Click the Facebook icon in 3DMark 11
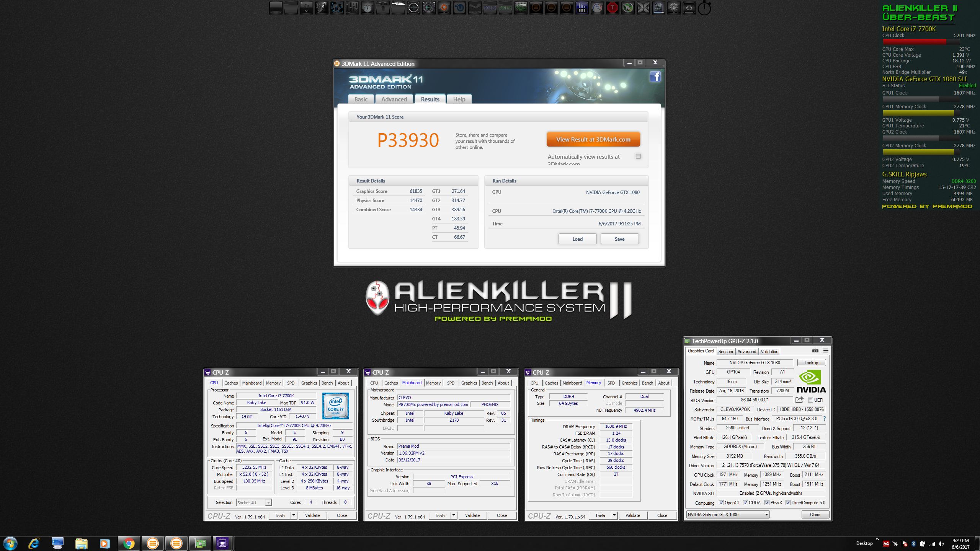 tap(655, 77)
